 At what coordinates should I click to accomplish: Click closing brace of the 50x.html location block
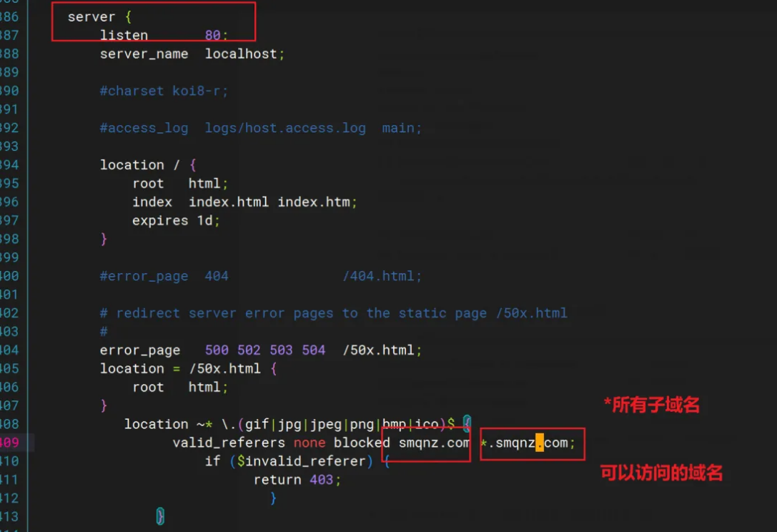(104, 405)
